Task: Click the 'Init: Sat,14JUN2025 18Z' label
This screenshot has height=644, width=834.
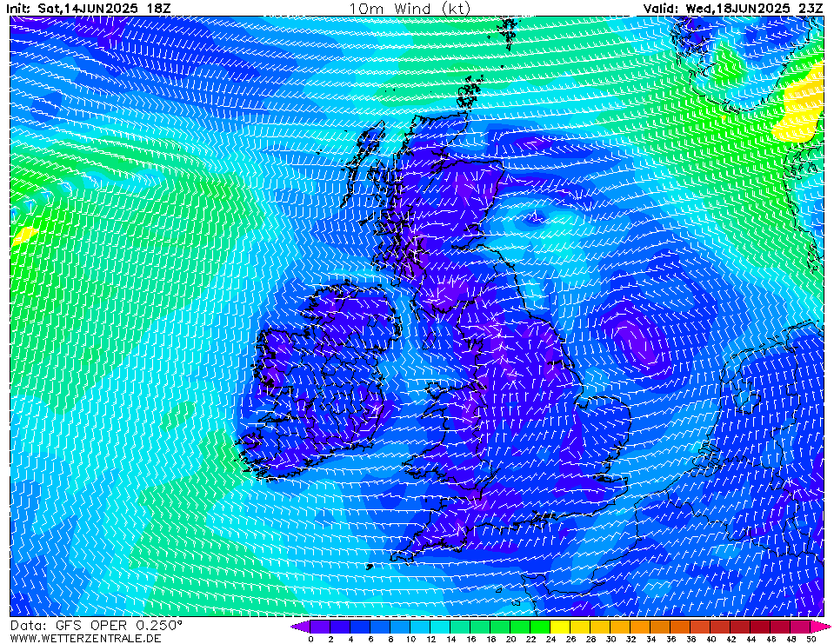Action: 89,9
